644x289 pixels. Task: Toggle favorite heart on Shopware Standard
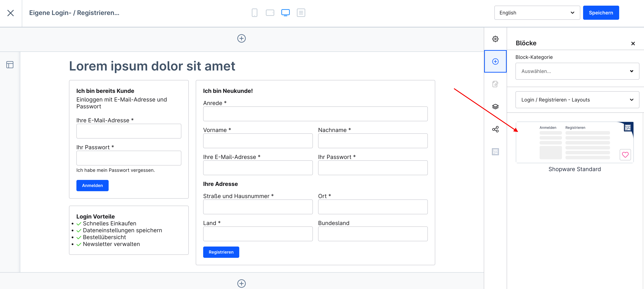625,155
